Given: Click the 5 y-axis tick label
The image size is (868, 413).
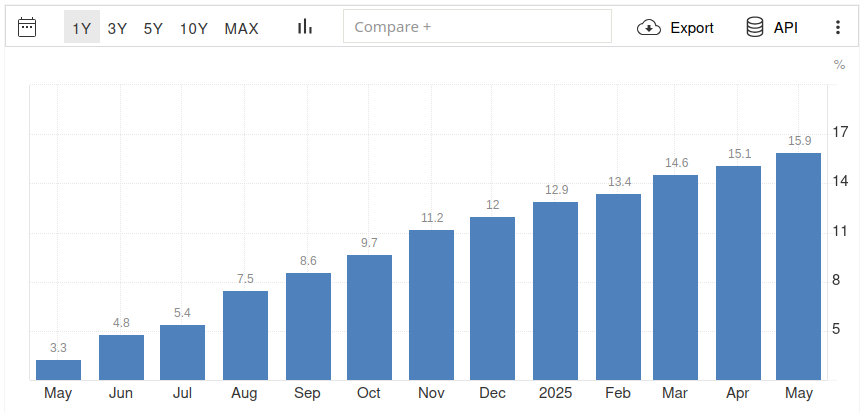Looking at the screenshot, I should tap(836, 329).
